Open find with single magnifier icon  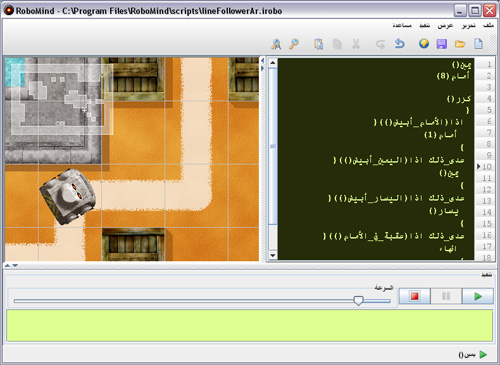pos(294,44)
